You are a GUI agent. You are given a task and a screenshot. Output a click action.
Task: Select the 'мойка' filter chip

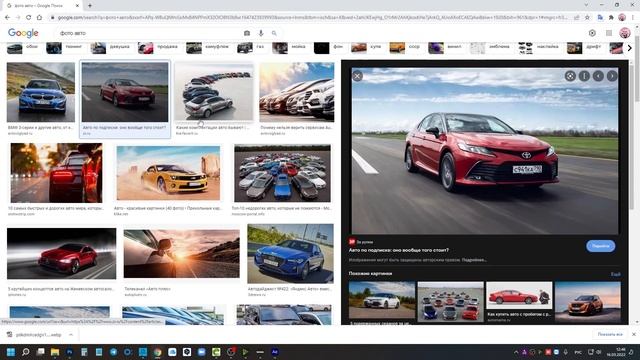[290, 48]
